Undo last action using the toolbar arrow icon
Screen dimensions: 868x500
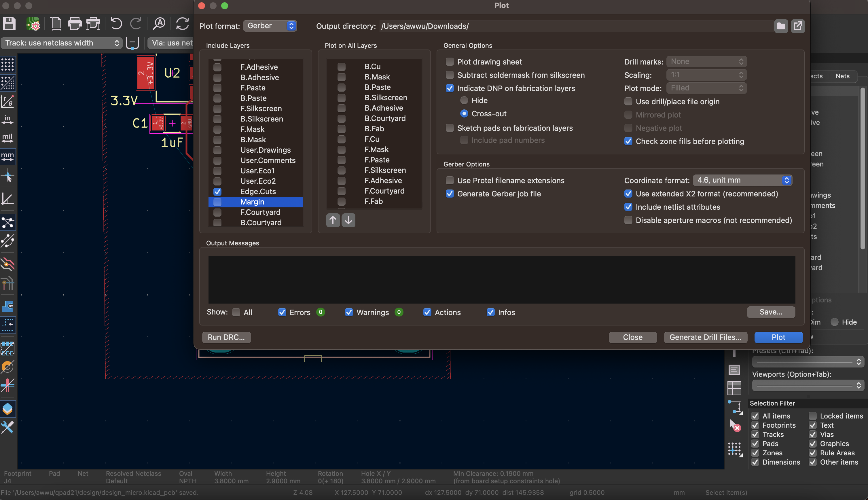116,23
